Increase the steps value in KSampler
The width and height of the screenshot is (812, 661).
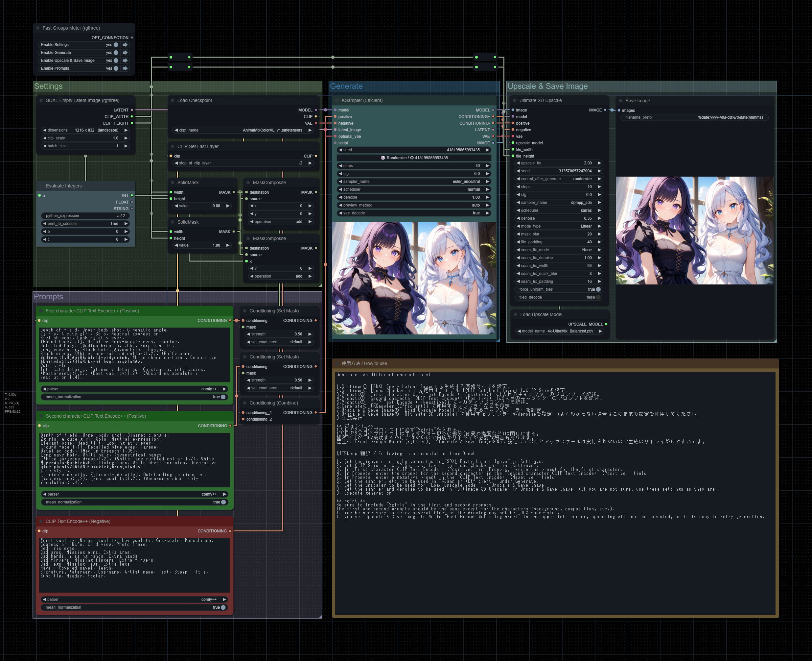pyautogui.click(x=487, y=166)
